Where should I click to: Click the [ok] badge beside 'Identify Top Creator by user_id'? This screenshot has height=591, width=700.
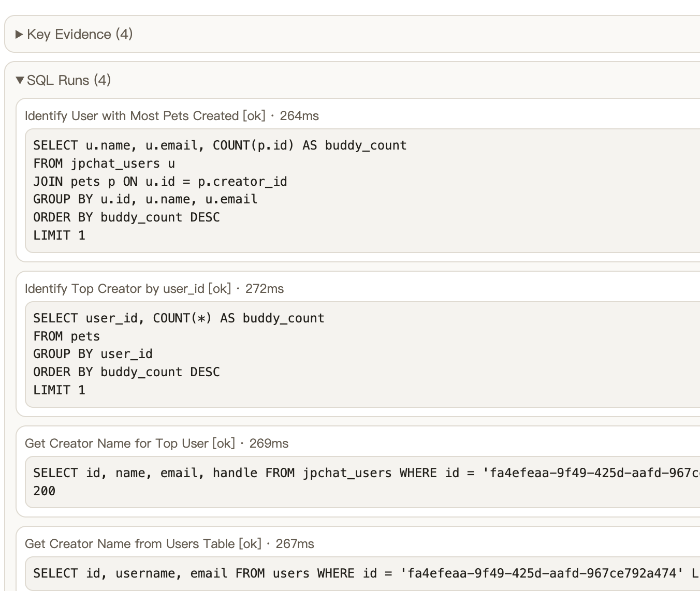tap(220, 289)
